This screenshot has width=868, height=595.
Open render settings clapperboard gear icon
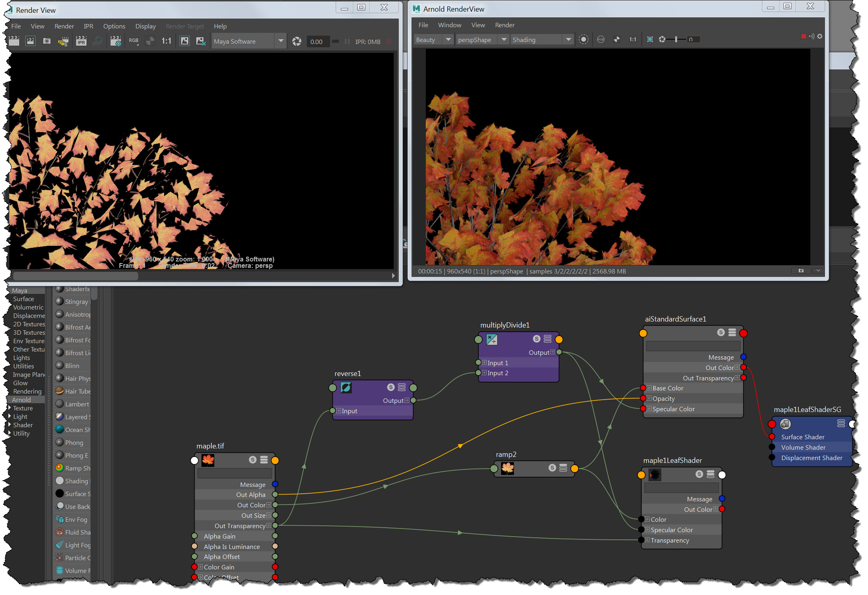pos(116,41)
